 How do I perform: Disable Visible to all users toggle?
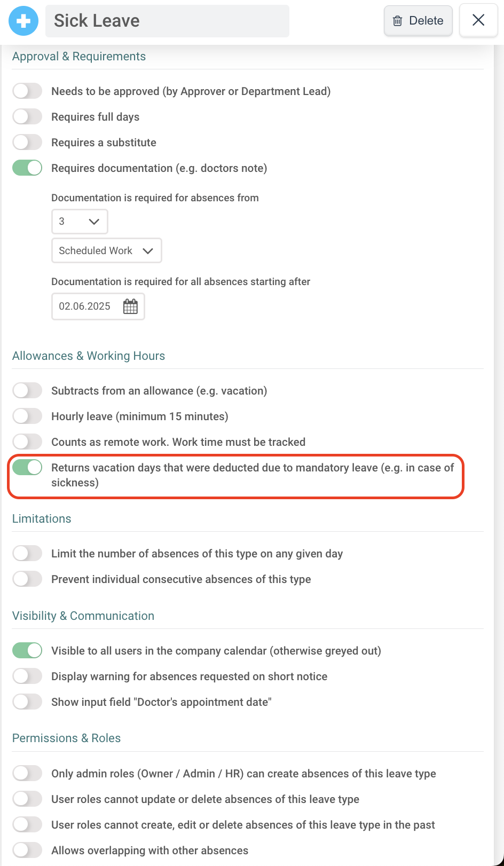[x=27, y=650]
